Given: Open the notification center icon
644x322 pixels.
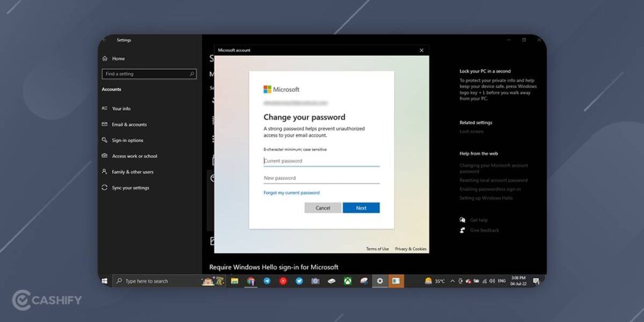Looking at the screenshot, I should coord(536,281).
